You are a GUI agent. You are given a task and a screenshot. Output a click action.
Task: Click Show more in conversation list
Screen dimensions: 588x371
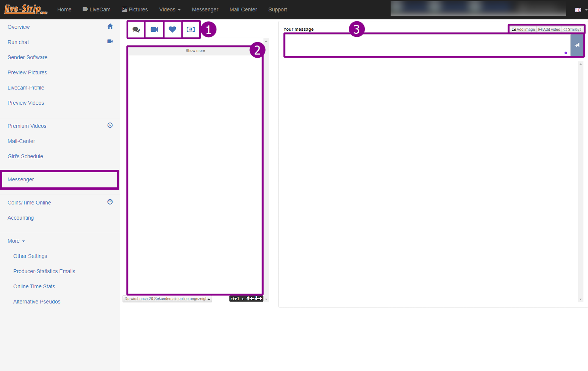pyautogui.click(x=195, y=51)
